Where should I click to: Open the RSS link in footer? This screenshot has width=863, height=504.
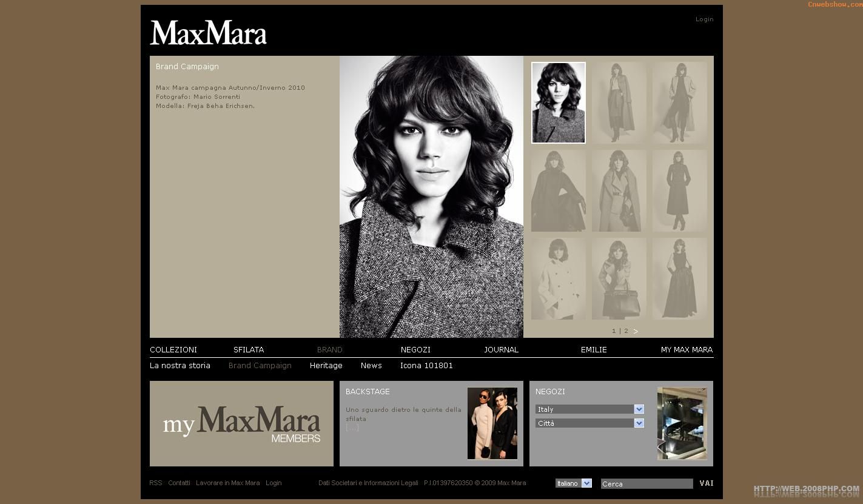point(156,483)
